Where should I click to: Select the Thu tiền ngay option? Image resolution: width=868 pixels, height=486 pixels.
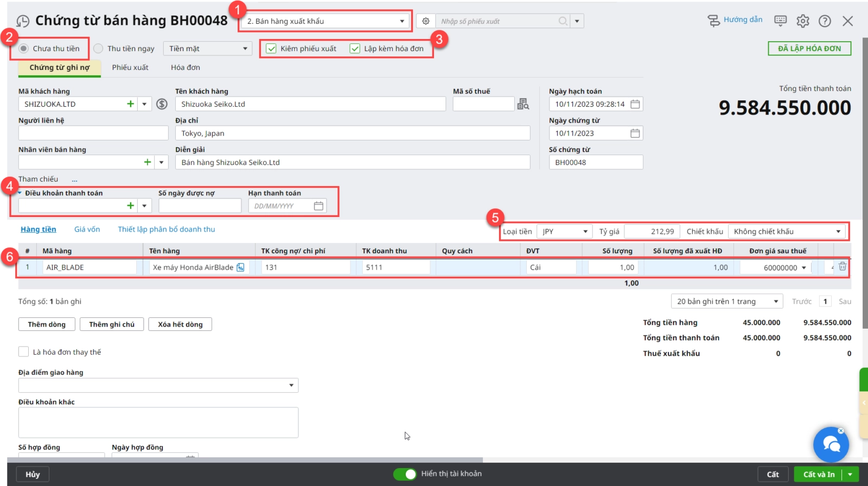click(99, 49)
